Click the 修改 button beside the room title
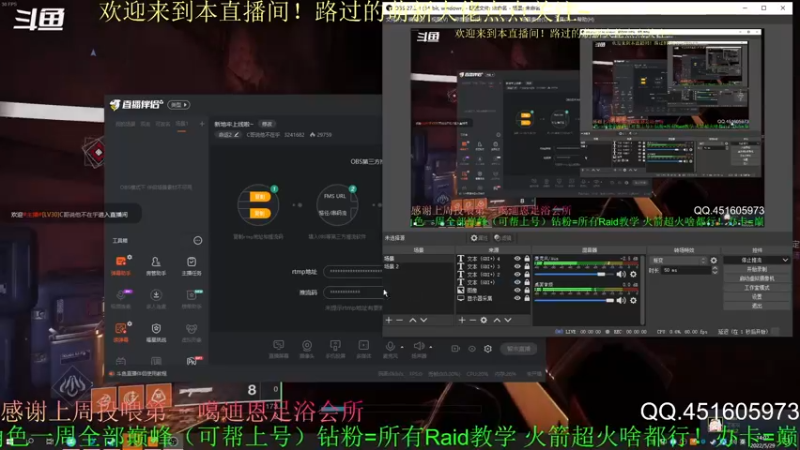 coord(267,124)
